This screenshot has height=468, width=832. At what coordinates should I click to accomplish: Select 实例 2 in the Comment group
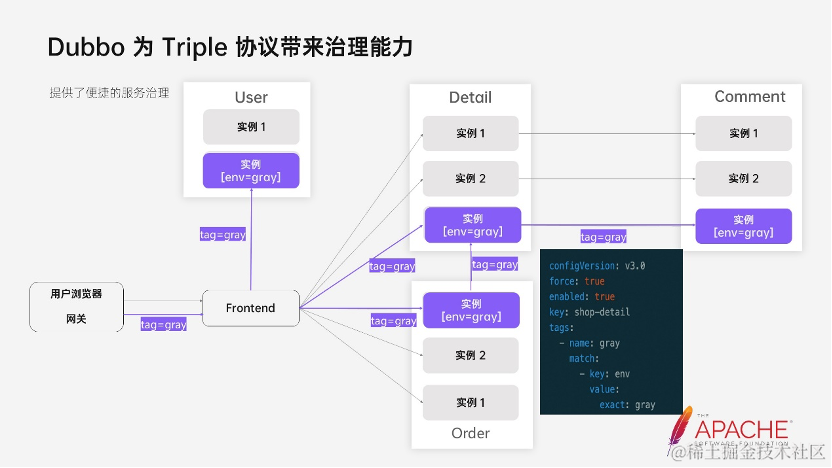pos(744,178)
